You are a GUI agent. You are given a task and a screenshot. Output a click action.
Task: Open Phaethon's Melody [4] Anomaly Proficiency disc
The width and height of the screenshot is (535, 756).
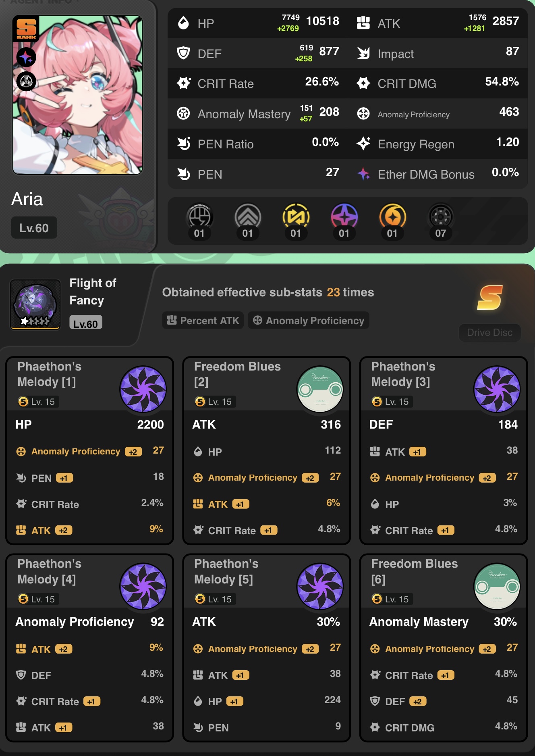89,648
